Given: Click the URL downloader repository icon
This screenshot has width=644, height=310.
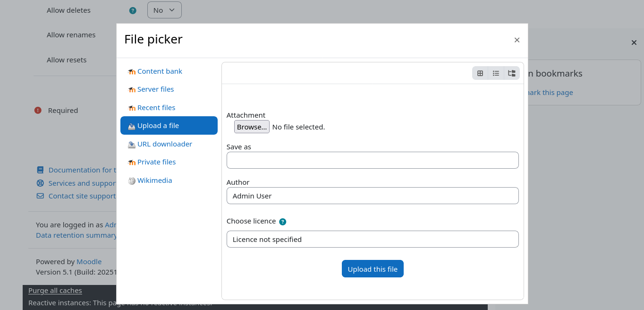Looking at the screenshot, I should pyautogui.click(x=132, y=145).
